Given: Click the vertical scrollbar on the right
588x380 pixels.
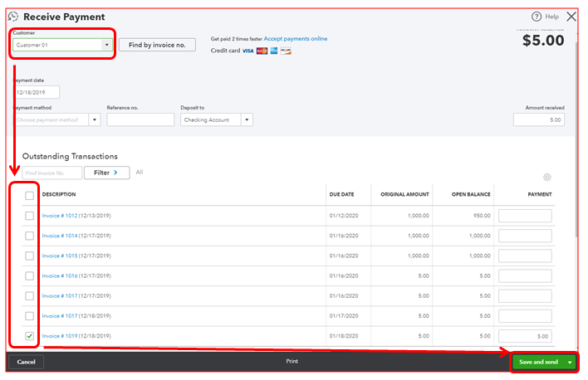Looking at the screenshot, I should [576, 139].
